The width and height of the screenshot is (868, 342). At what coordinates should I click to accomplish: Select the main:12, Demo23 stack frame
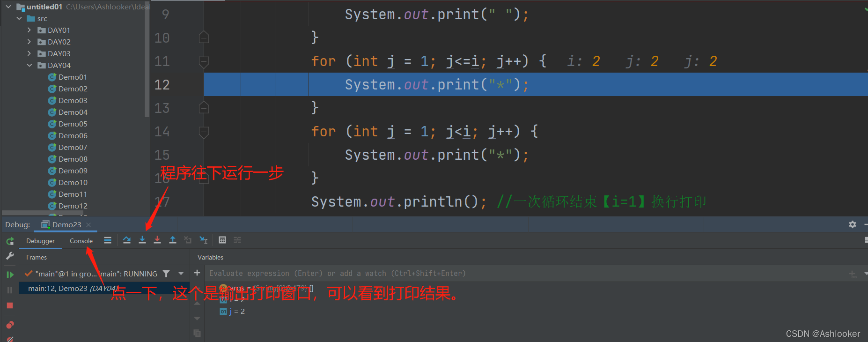[x=104, y=288]
